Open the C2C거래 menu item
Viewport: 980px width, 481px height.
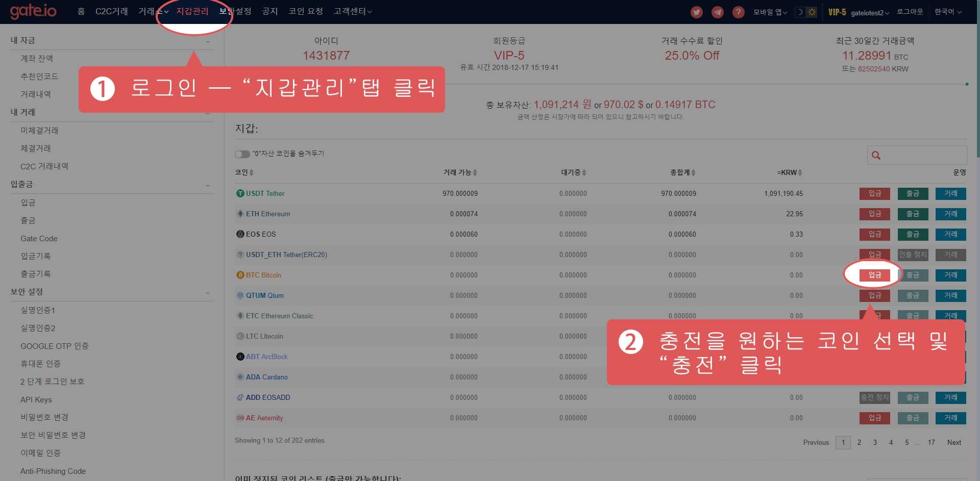112,11
